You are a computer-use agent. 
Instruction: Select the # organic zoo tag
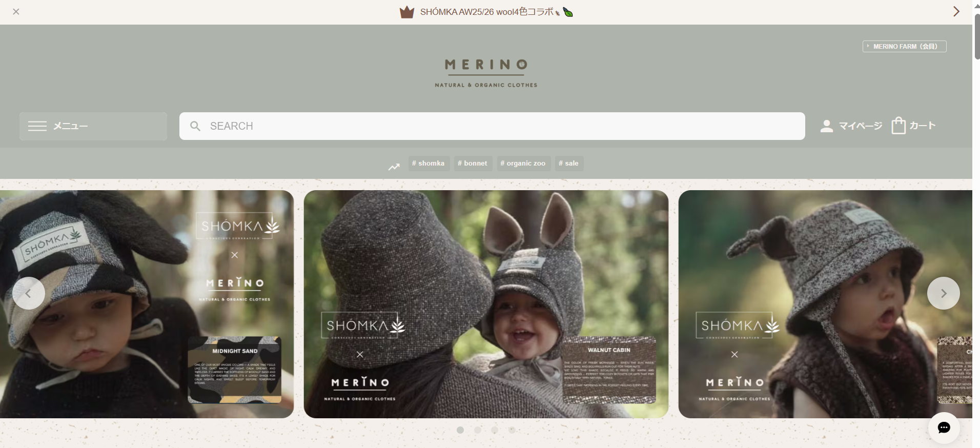pos(523,164)
